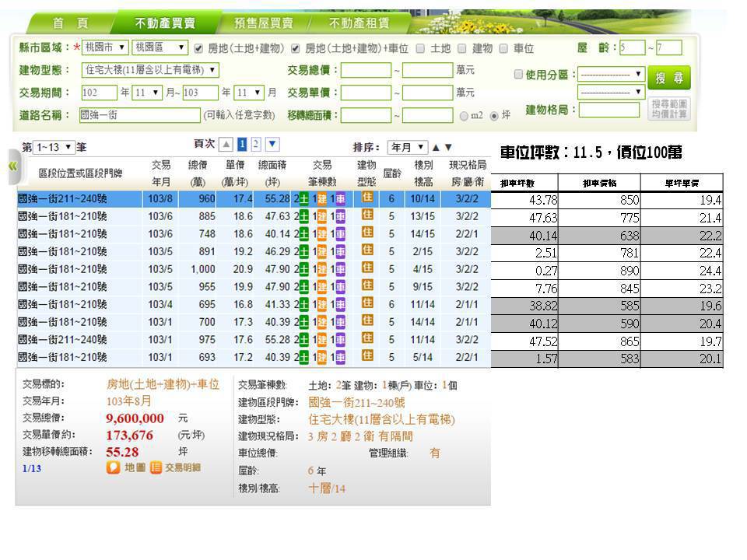Open the 不動產租賃 tab

[358, 23]
